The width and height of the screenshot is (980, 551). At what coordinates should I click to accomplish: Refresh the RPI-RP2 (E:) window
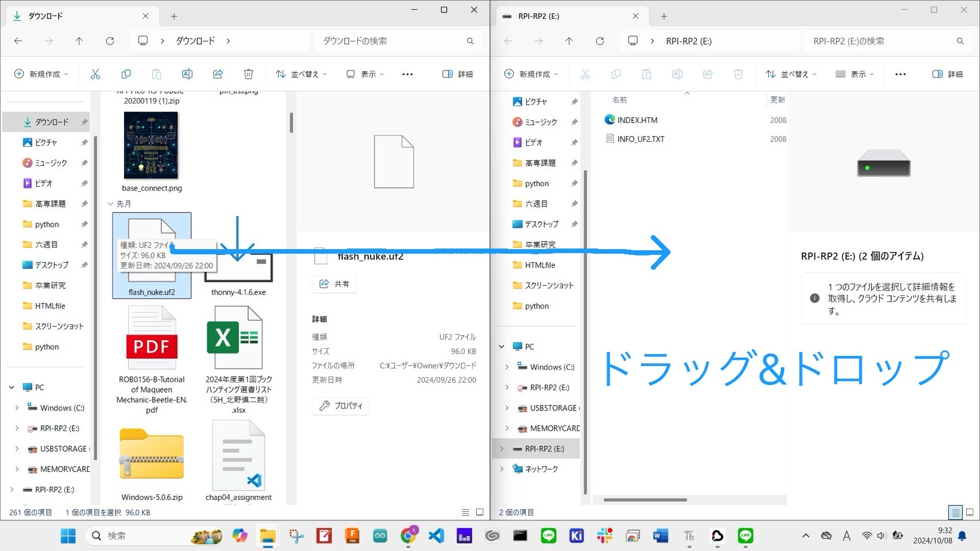[x=600, y=41]
